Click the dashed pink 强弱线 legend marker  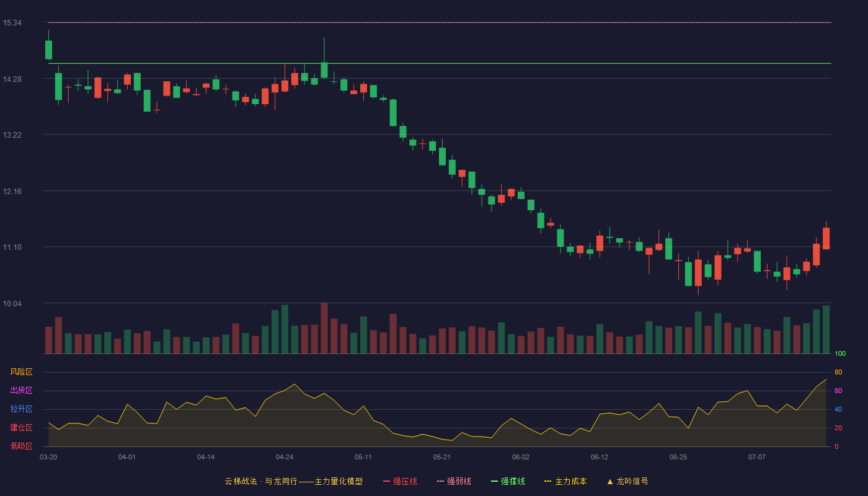click(440, 481)
